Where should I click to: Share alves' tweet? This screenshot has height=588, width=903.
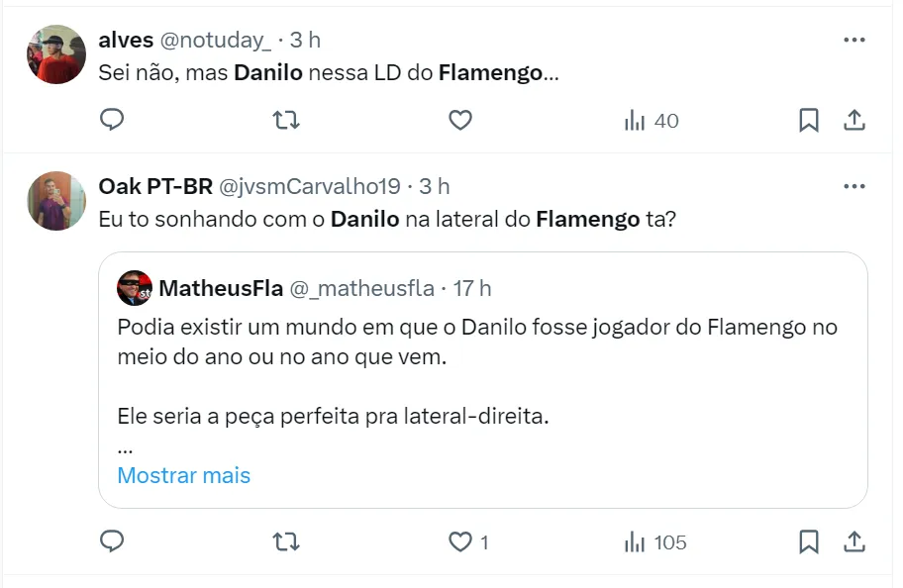854,121
